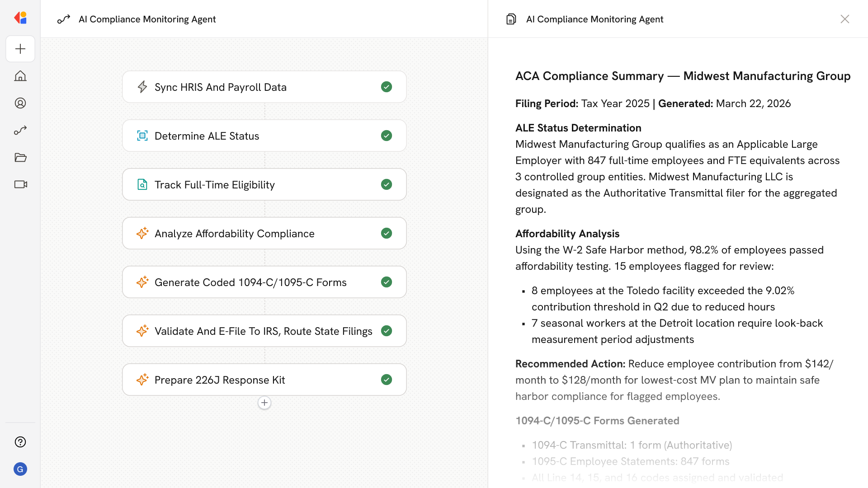Open the video camera icon in sidebar
This screenshot has height=488, width=868.
20,184
